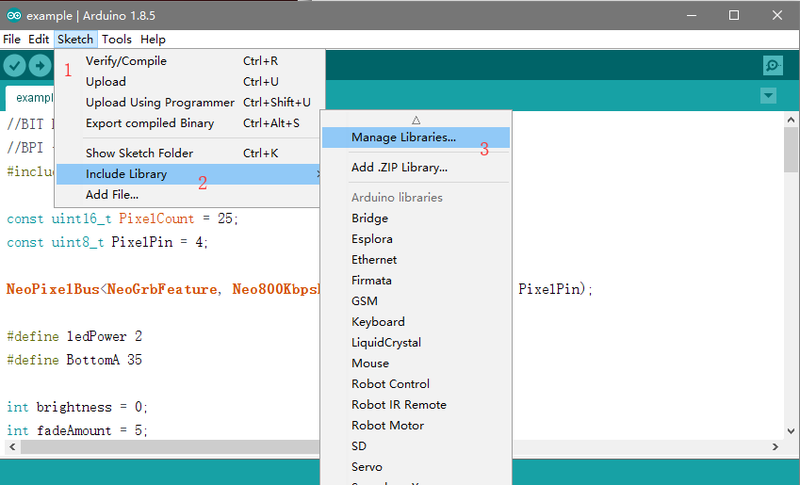
Task: Expand the Include Library submenu arrow
Action: 318,175
